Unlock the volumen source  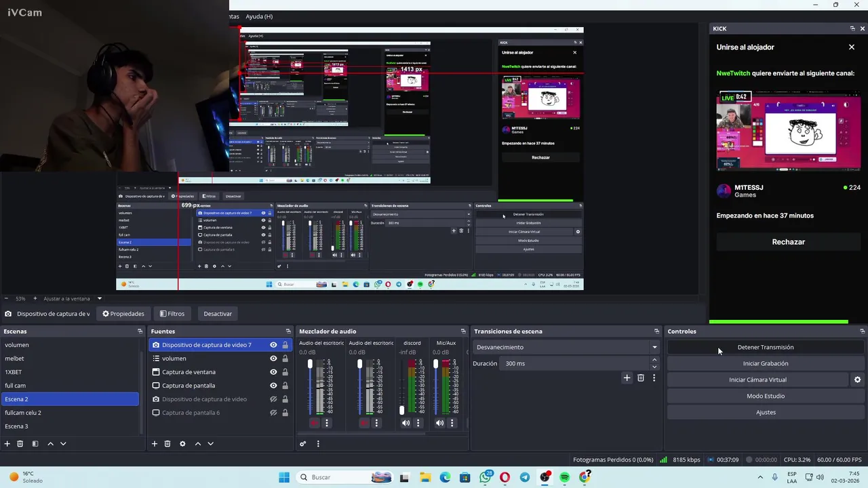285,359
